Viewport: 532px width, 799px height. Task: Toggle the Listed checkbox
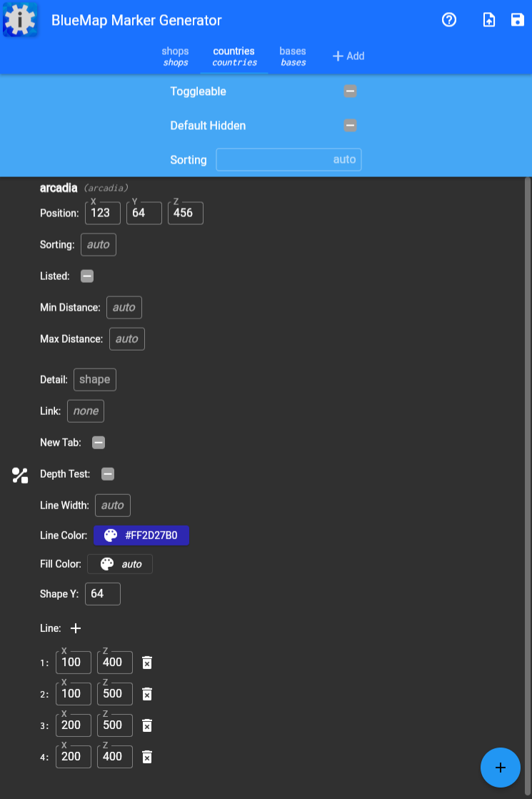pyautogui.click(x=87, y=276)
